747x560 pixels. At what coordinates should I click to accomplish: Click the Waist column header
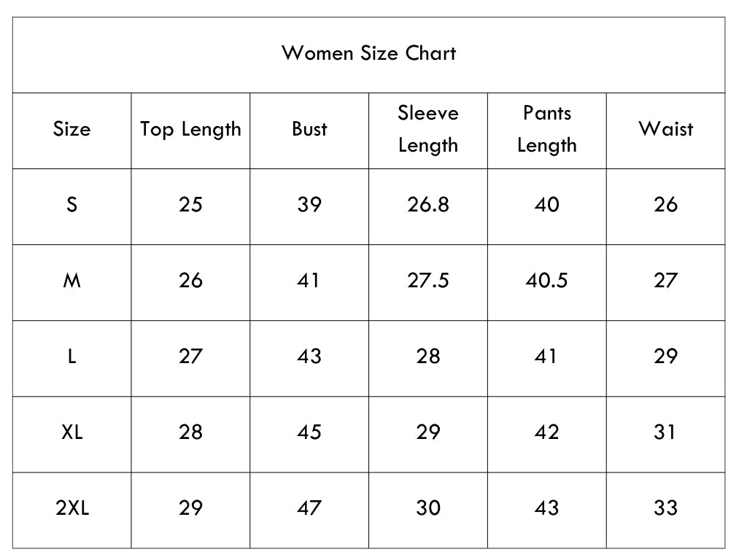(x=665, y=129)
